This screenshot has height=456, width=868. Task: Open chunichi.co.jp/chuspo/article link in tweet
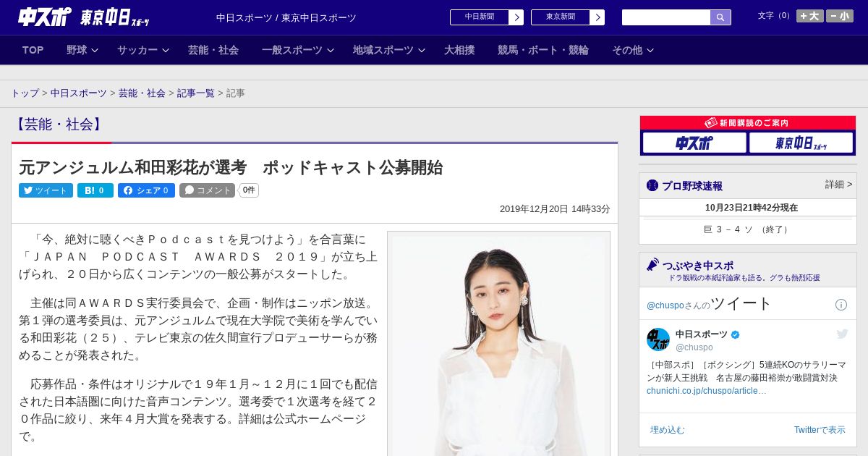706,391
